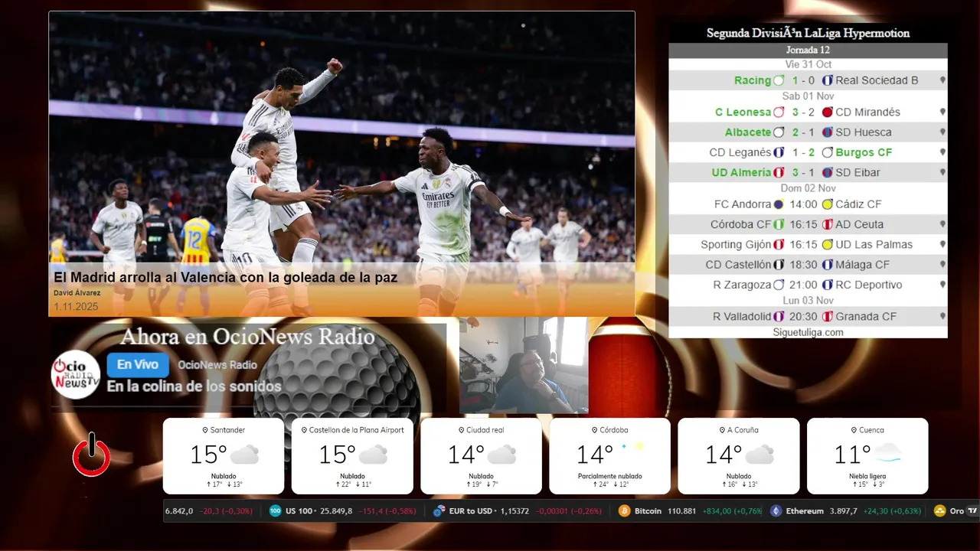Open the Santander weather card
This screenshot has width=980, height=551.
(223, 456)
